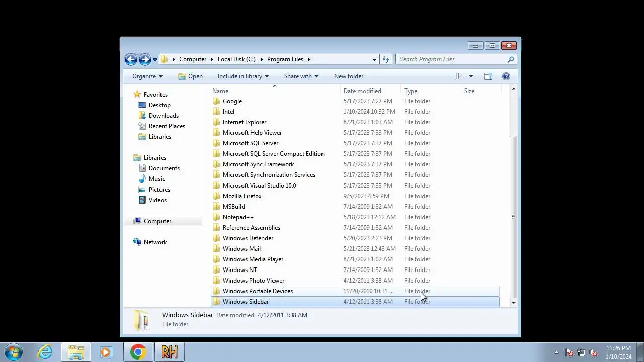Click the Windows Photo Viewer folder name

click(x=254, y=281)
